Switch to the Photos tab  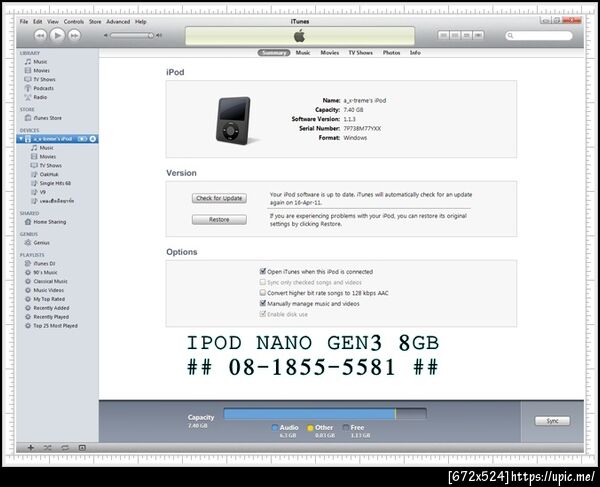point(391,52)
